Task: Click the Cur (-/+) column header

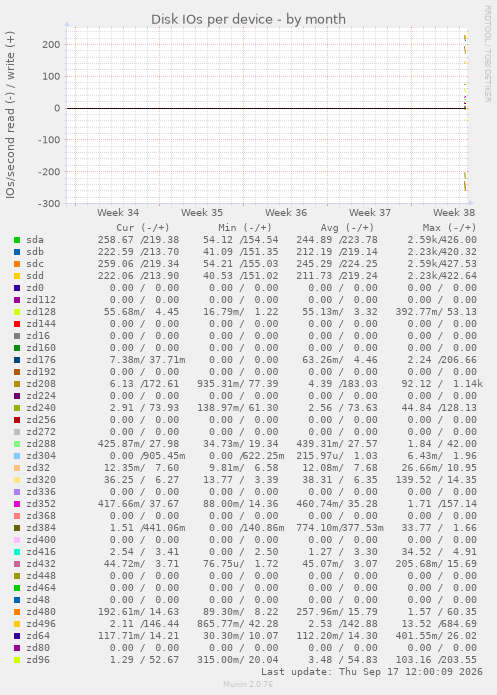Action: point(143,228)
